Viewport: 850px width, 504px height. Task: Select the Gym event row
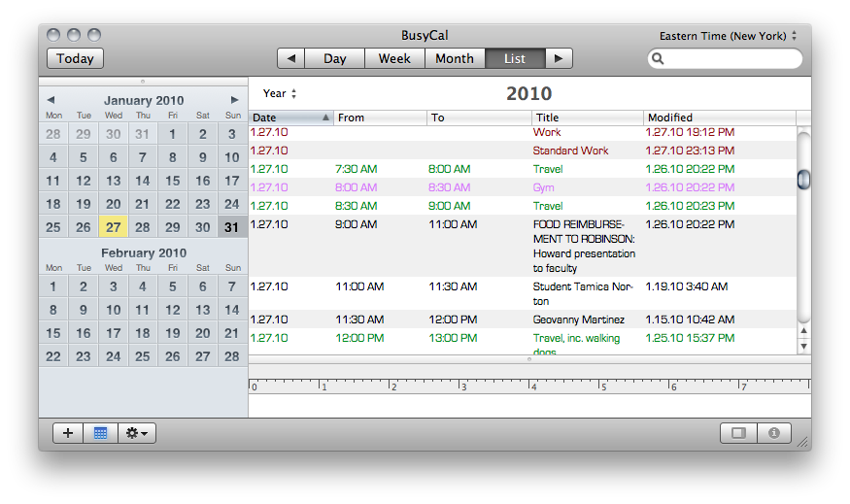523,187
